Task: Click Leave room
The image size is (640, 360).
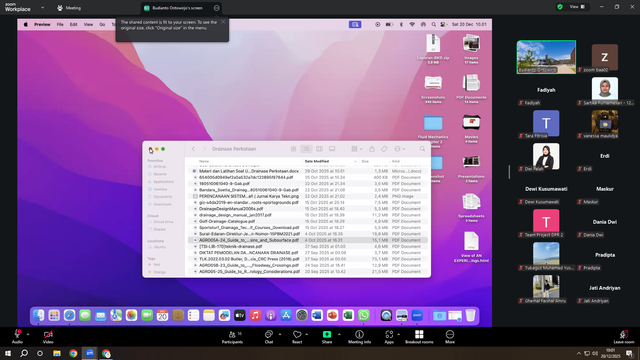Action: click(624, 336)
